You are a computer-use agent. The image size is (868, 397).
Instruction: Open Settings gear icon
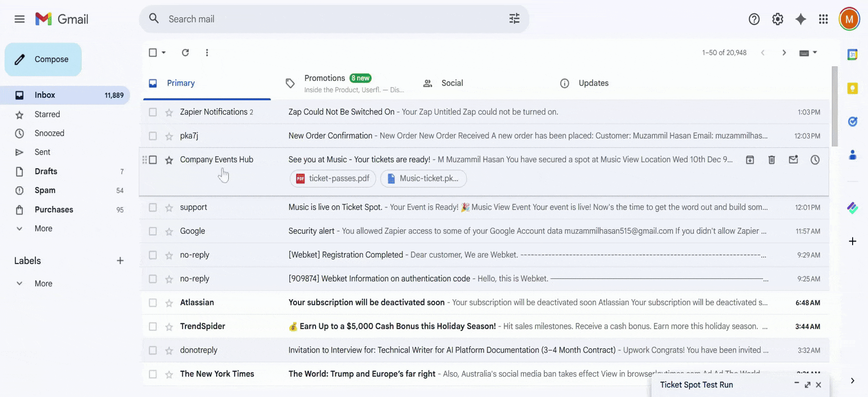[778, 19]
